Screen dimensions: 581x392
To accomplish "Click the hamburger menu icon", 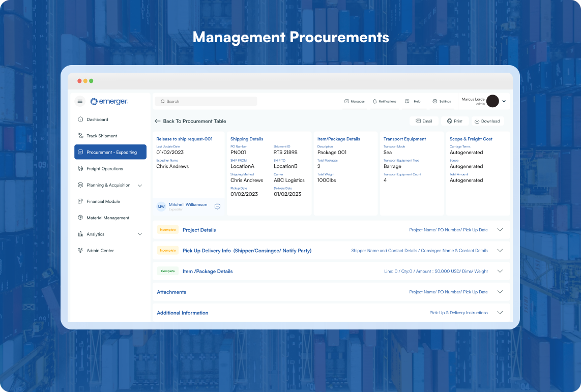I will pos(80,101).
